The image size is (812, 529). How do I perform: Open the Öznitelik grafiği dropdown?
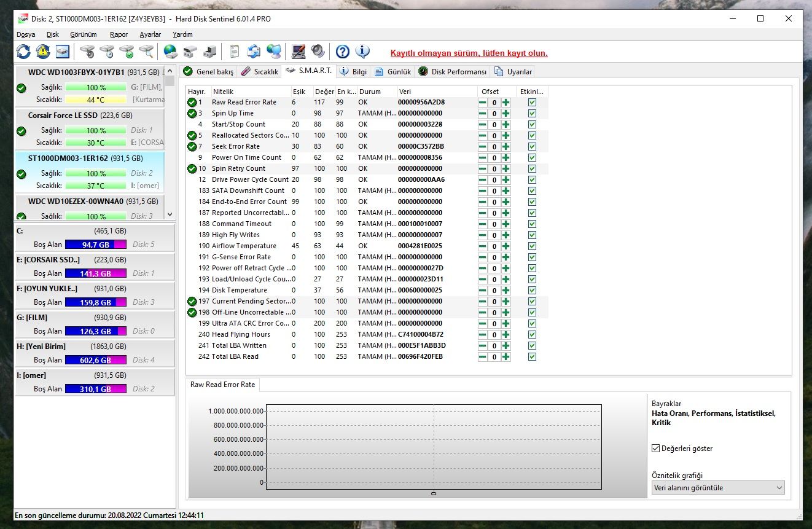(x=718, y=488)
